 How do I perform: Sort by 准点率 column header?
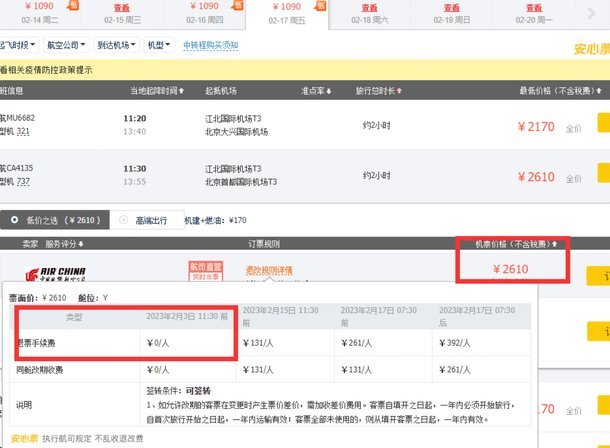(x=316, y=91)
